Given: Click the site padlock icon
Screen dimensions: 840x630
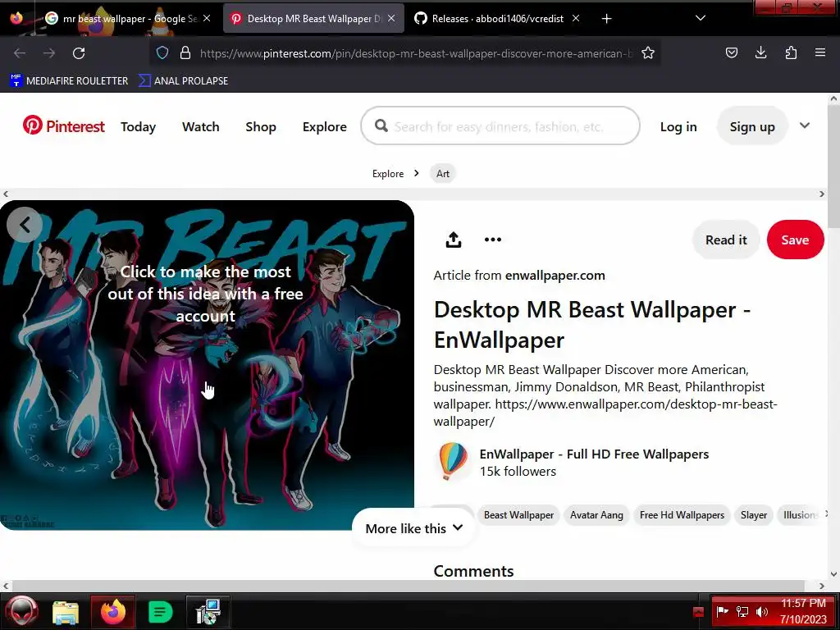Looking at the screenshot, I should pyautogui.click(x=185, y=53).
